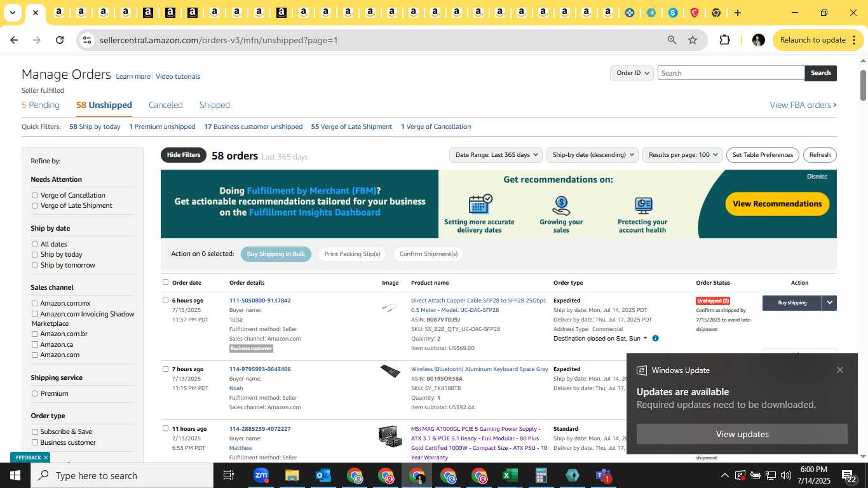Open Task View on the taskbar

pyautogui.click(x=228, y=475)
